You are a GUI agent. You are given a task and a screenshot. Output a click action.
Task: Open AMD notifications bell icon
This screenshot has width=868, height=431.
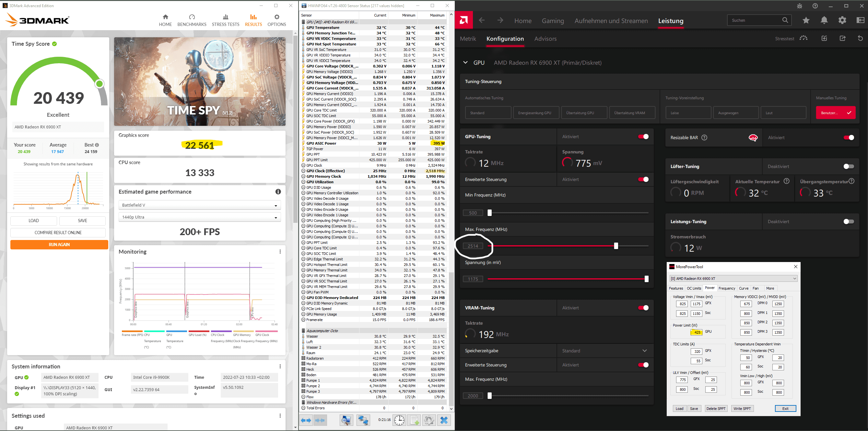coord(824,20)
